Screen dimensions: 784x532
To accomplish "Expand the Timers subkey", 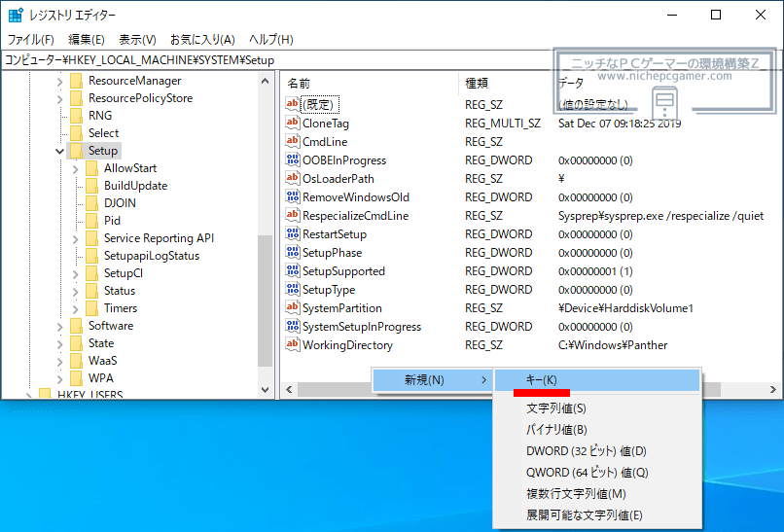I will point(76,309).
